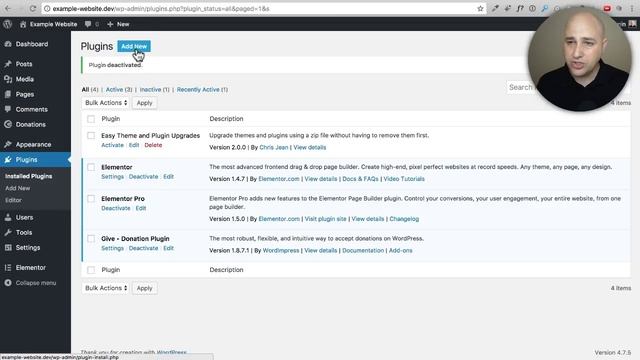Viewport: 640px width, 360px height.
Task: Deactivate the Elementor plugin
Action: coord(143,177)
